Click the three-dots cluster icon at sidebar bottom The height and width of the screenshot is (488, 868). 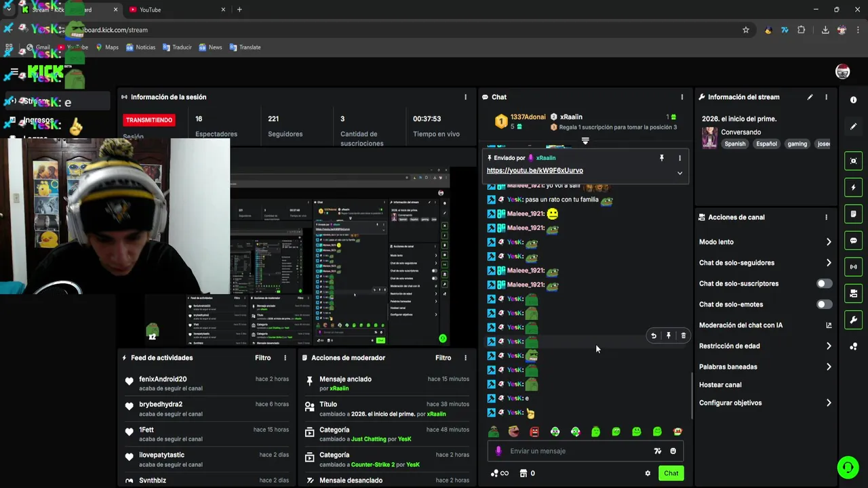coord(853,346)
